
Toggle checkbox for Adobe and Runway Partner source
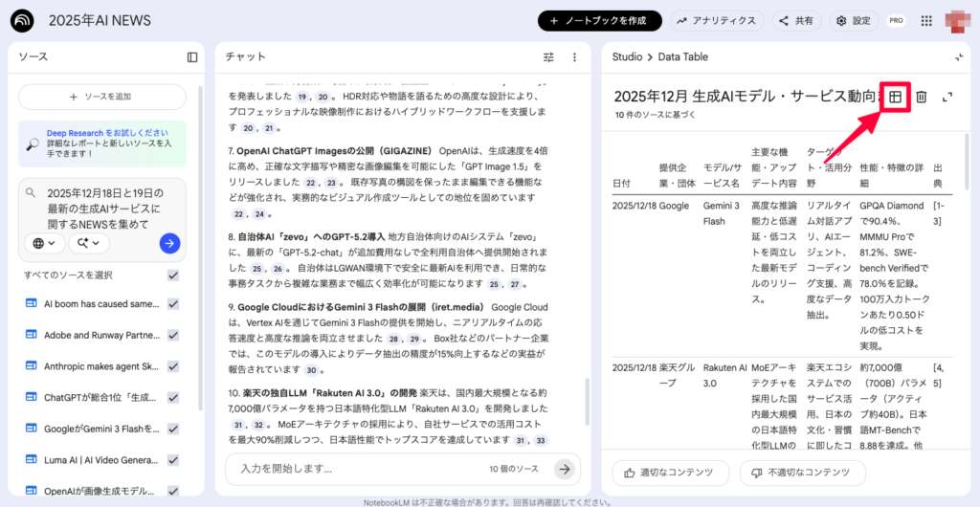(173, 335)
